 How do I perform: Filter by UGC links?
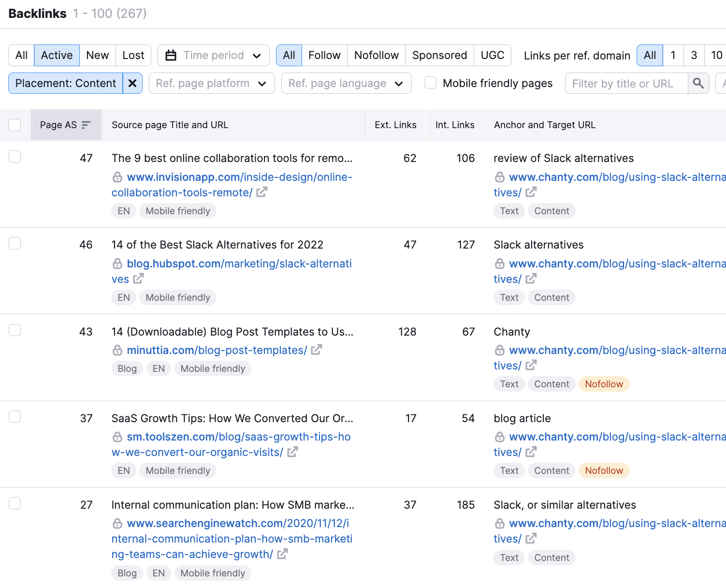(x=493, y=55)
